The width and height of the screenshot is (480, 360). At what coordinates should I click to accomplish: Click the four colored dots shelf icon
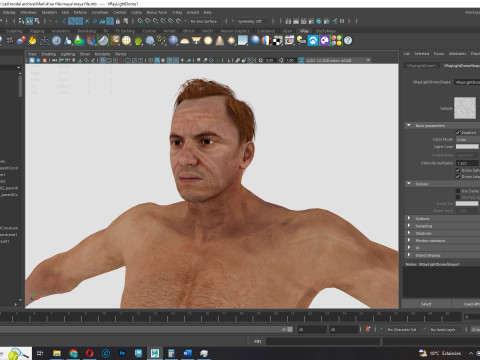[336, 41]
